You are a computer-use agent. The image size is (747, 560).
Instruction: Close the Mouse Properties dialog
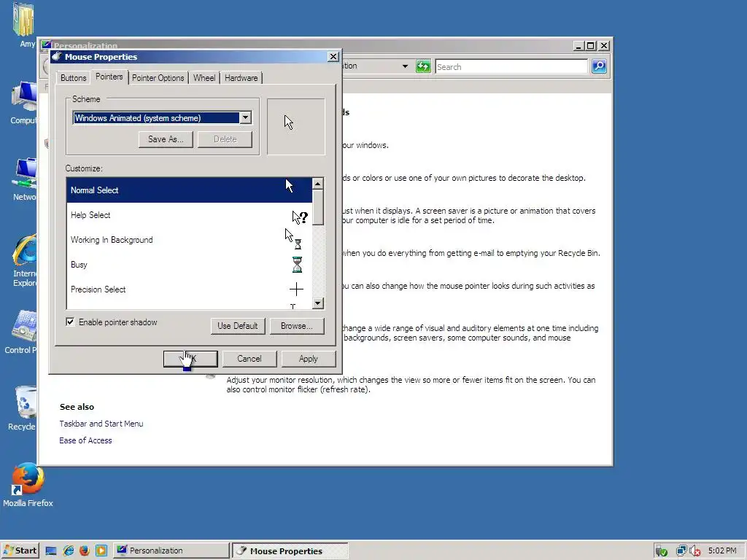point(333,57)
